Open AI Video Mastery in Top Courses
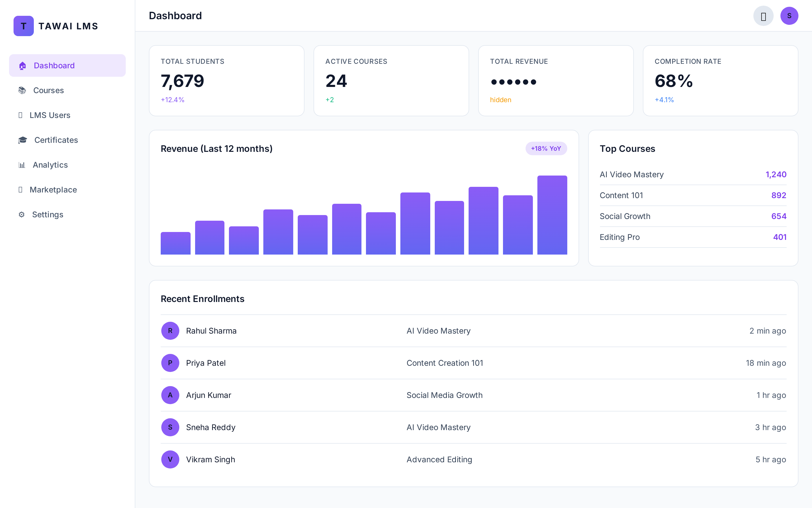The width and height of the screenshot is (812, 508). click(x=632, y=174)
